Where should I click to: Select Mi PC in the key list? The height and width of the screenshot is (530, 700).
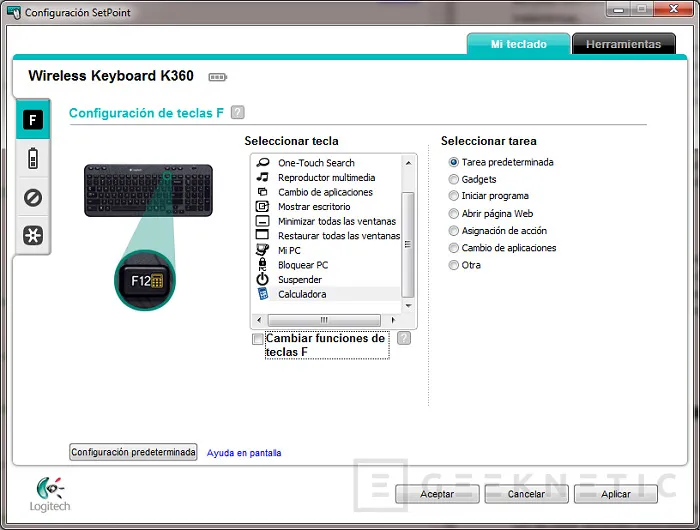tap(327, 250)
